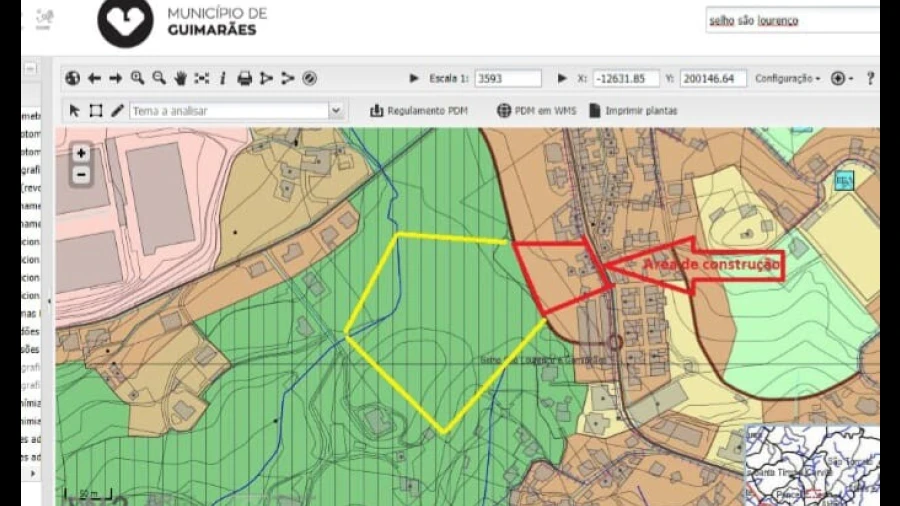Select the zoom-out magnifier tool
This screenshot has height=506, width=900.
point(158,78)
